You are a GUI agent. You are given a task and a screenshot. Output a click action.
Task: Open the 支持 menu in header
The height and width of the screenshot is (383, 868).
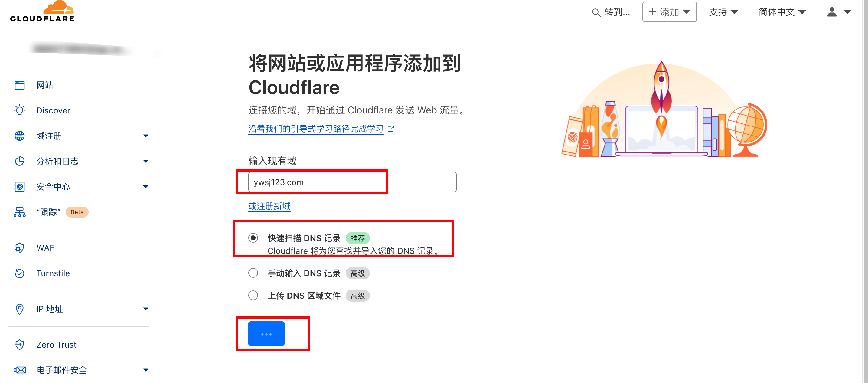[723, 12]
